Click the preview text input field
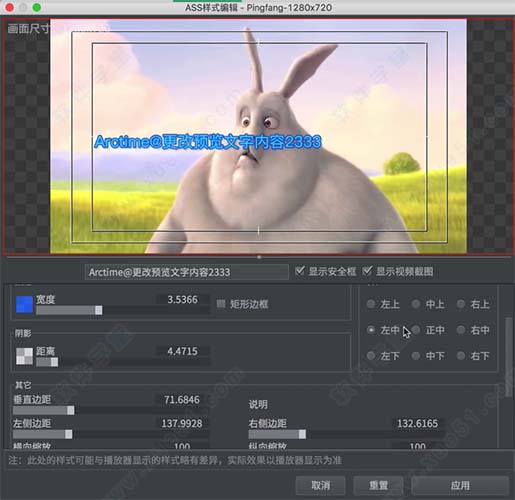 [x=187, y=272]
